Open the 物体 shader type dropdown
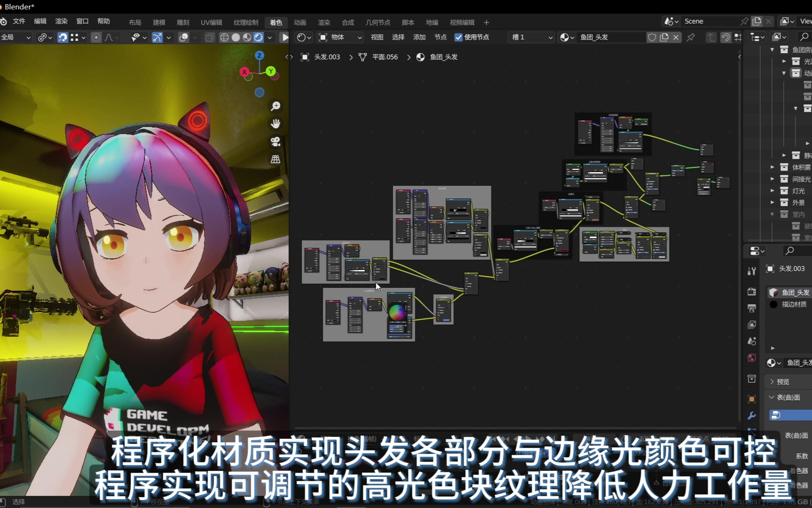Screen dimensions: 812x508 340,37
